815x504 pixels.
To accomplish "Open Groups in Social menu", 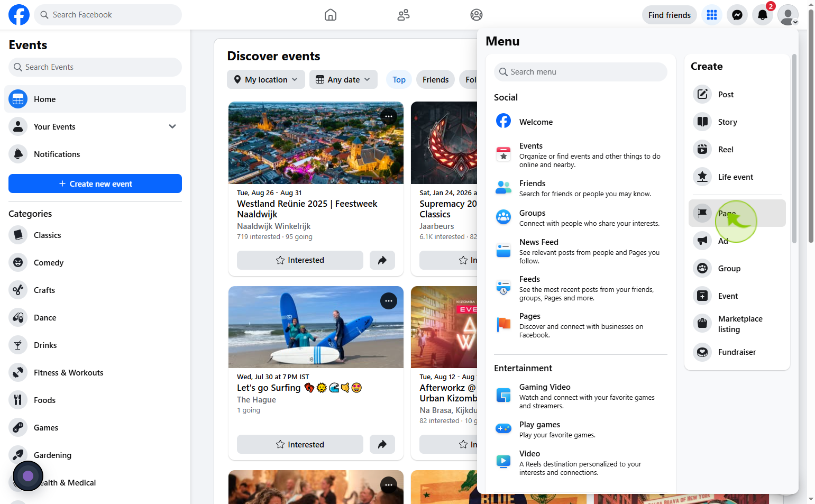I will [x=581, y=217].
